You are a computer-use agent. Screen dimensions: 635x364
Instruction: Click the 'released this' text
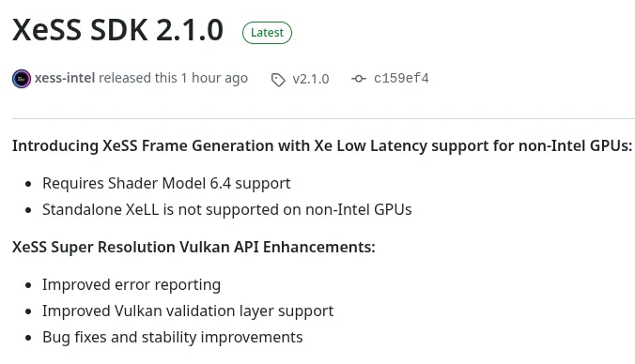tap(138, 78)
